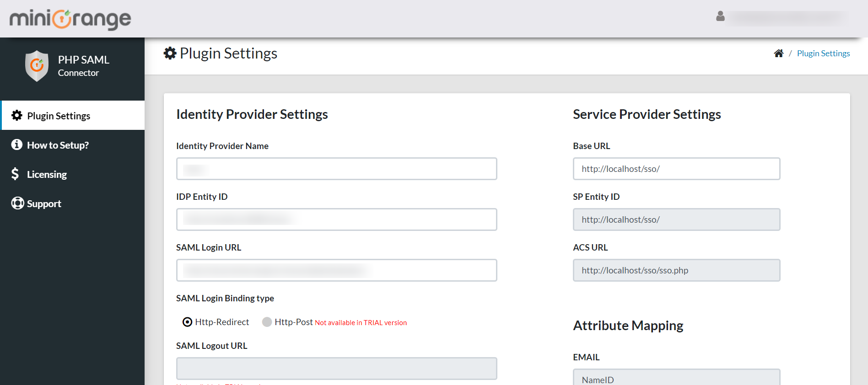The image size is (868, 385).
Task: Click the PHP SAML Connector shield logo
Action: click(37, 66)
